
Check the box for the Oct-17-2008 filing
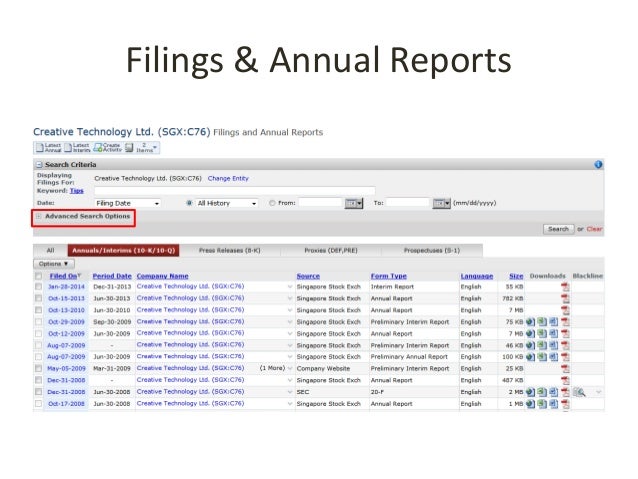[39, 404]
